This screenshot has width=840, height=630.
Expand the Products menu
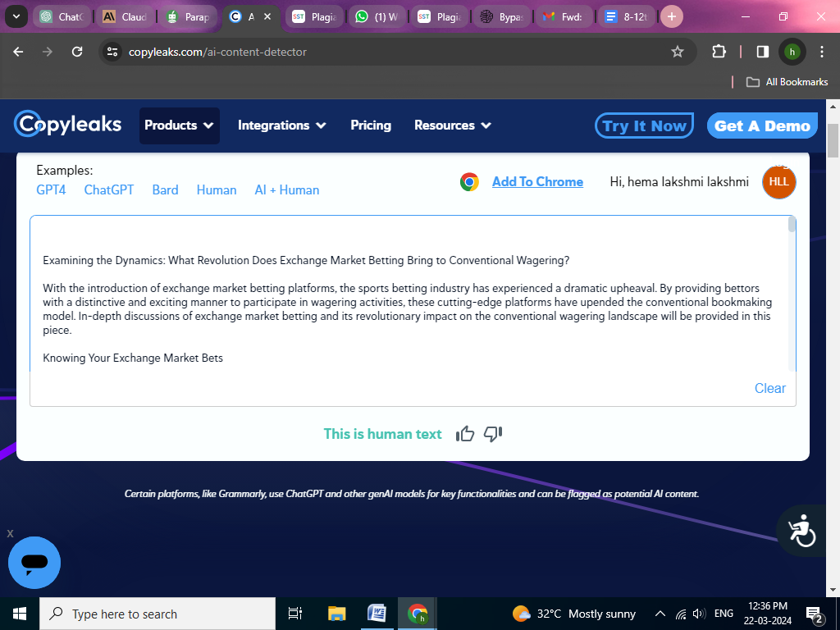(180, 126)
